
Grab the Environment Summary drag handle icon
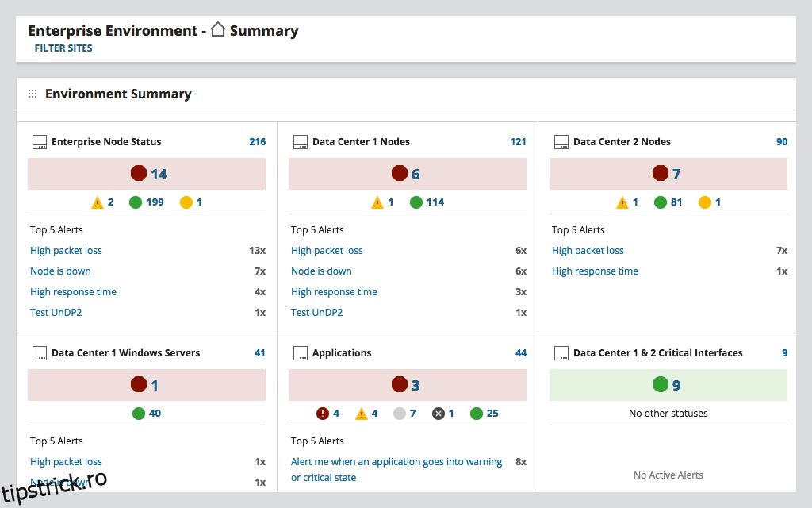33,94
